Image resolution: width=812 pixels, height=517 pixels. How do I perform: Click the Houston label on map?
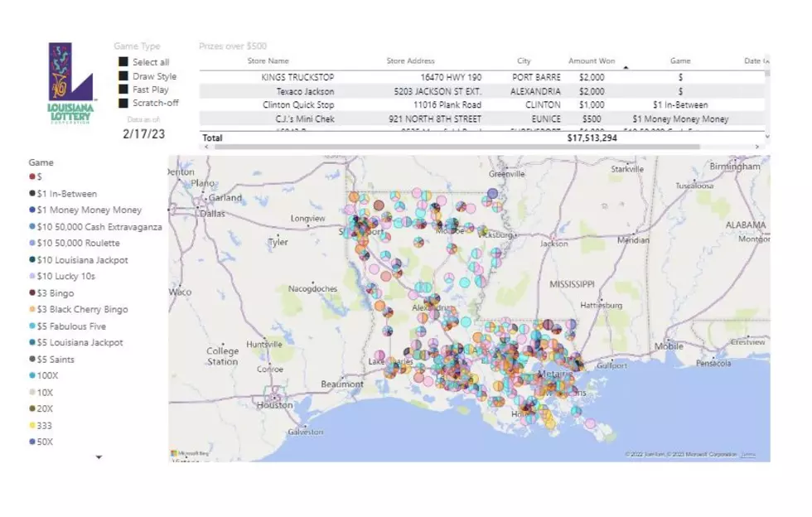tap(274, 404)
